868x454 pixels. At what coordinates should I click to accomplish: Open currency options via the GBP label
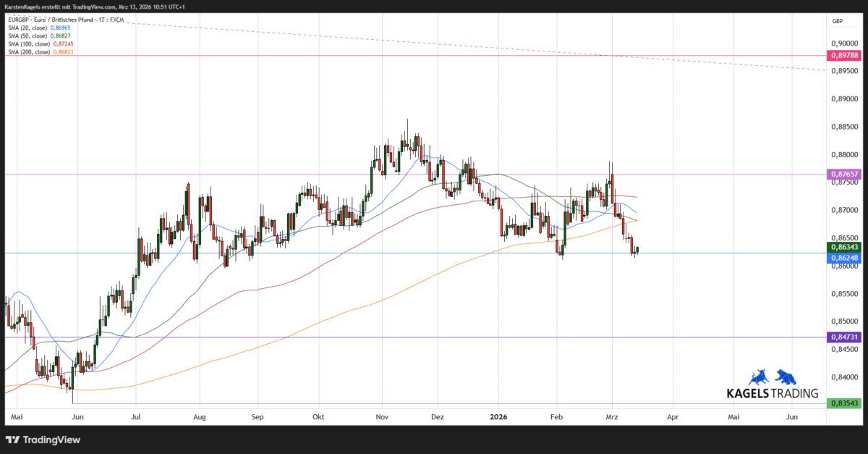(x=837, y=21)
